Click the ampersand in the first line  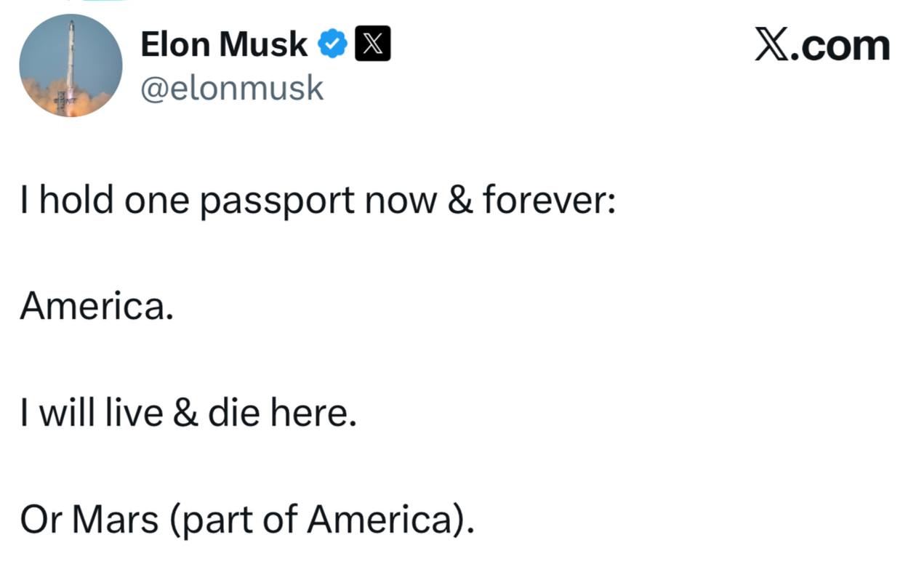tap(459, 199)
